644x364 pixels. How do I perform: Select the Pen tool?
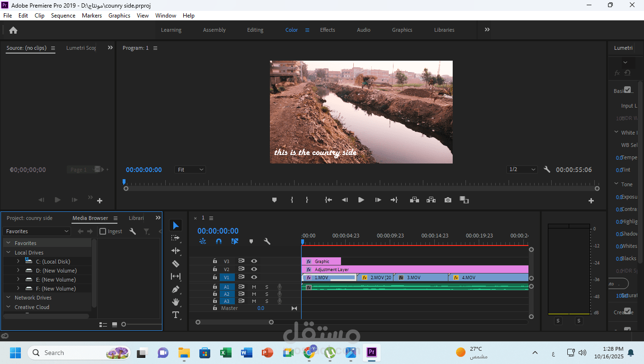176,289
